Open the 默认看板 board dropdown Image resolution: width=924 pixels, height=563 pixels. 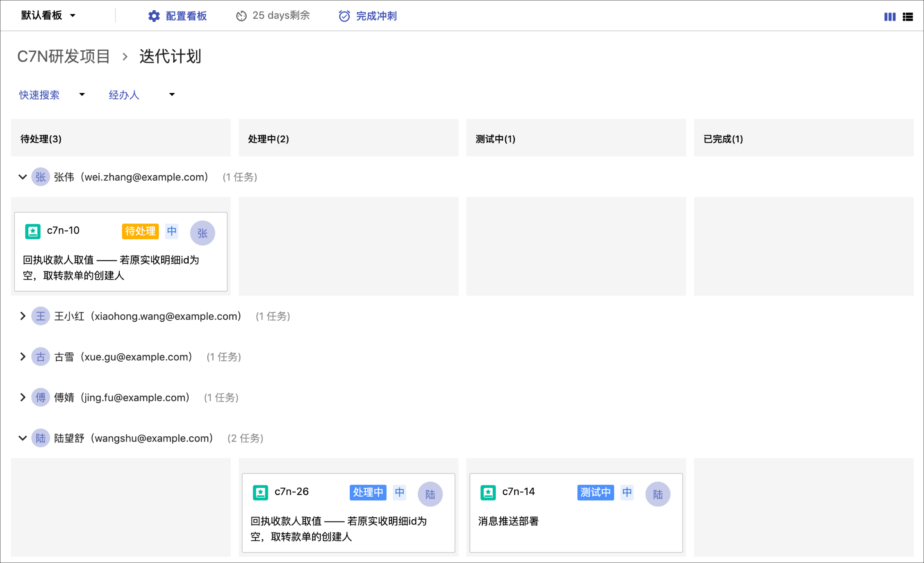click(48, 15)
